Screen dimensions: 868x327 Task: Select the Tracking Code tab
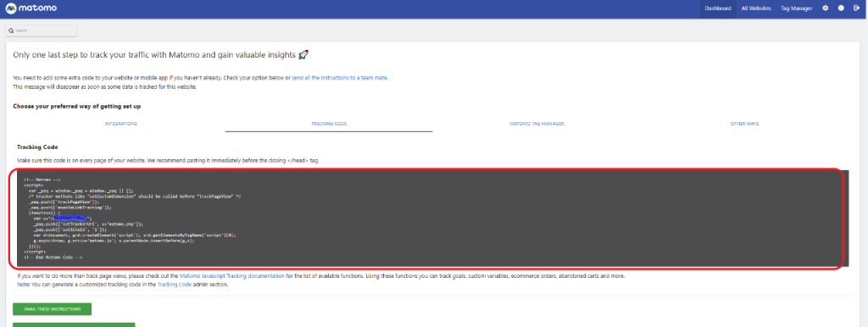click(x=329, y=124)
